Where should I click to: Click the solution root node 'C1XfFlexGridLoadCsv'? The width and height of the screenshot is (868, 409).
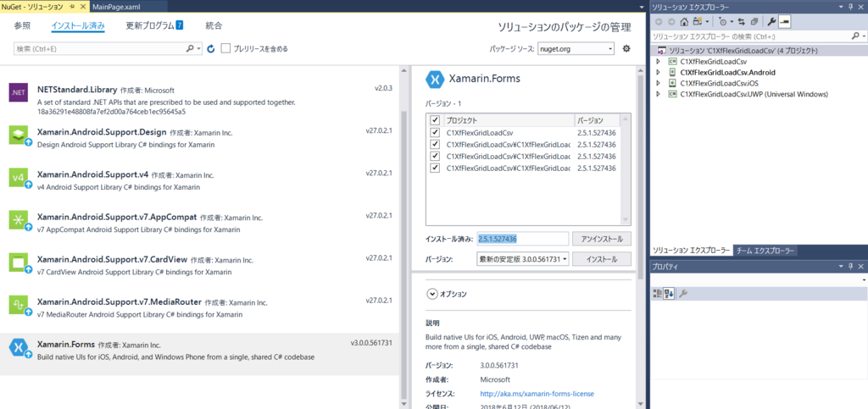[742, 50]
